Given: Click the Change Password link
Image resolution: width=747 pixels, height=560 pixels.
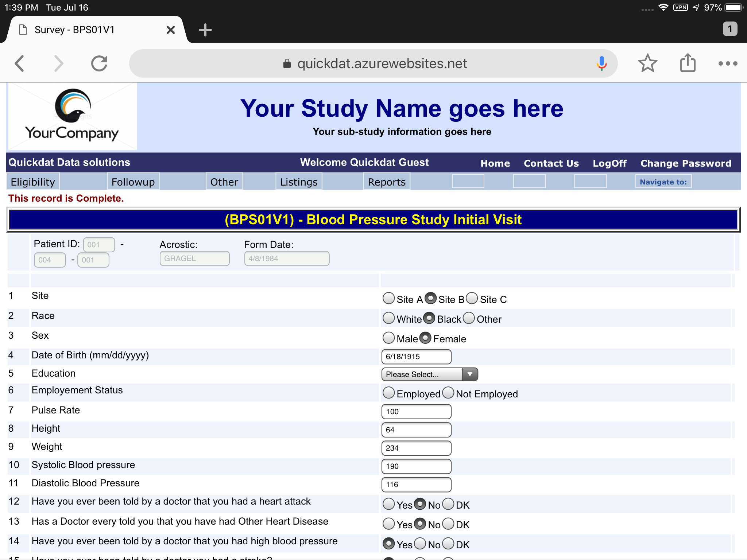Looking at the screenshot, I should (x=686, y=163).
